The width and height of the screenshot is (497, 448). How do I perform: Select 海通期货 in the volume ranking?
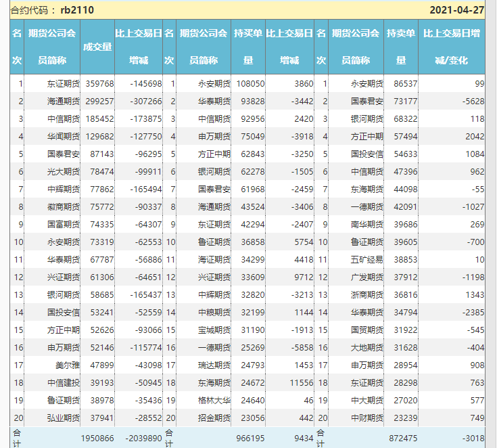click(64, 102)
